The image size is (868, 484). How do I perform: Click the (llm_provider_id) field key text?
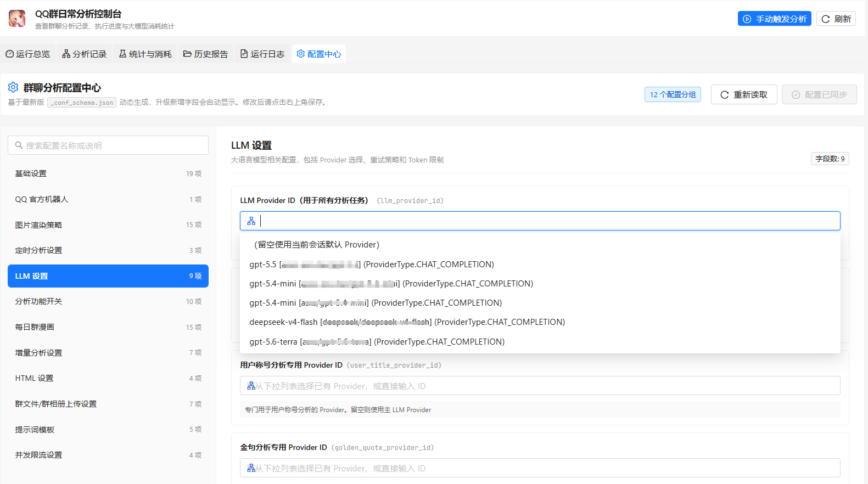(410, 201)
